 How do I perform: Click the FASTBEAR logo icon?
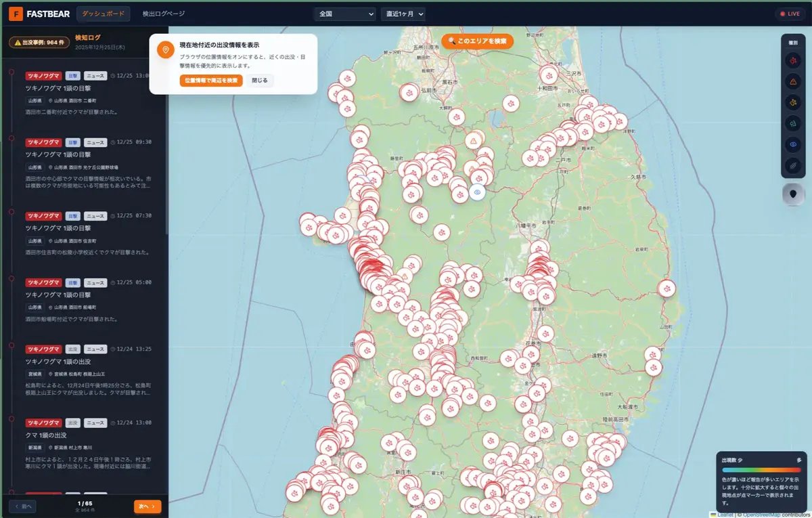[x=16, y=12]
